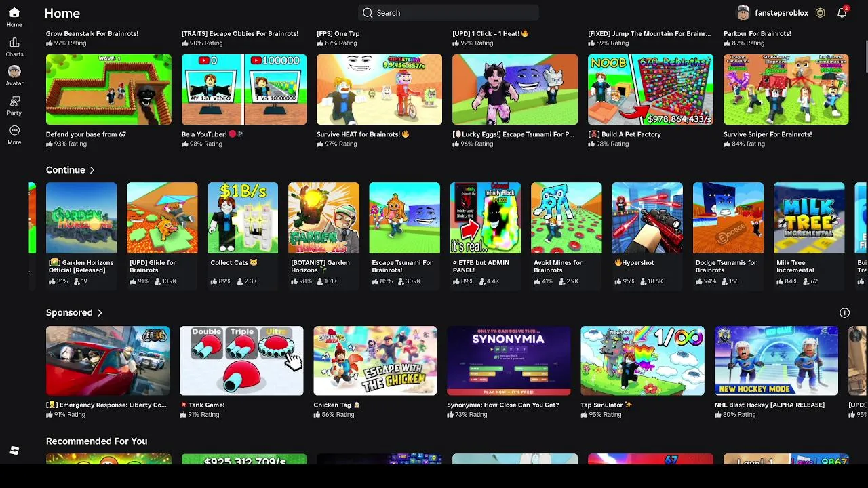Open NHL Blast Hockey sponsored thumbnail
The image size is (868, 488).
(776, 361)
